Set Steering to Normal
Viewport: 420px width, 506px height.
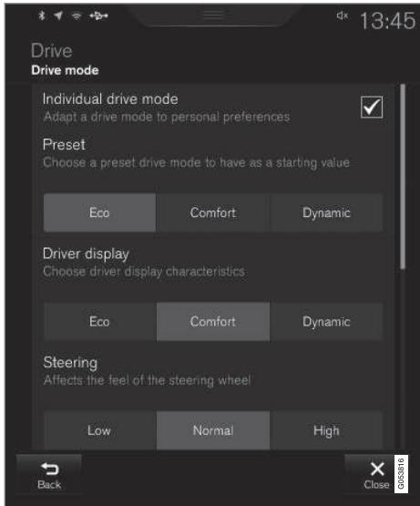[x=213, y=430]
